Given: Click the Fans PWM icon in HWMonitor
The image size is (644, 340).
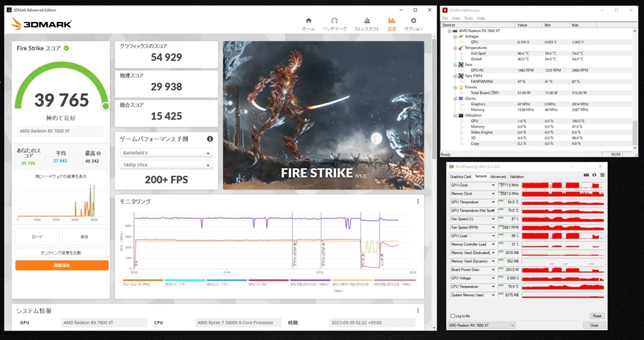Looking at the screenshot, I should (461, 76).
